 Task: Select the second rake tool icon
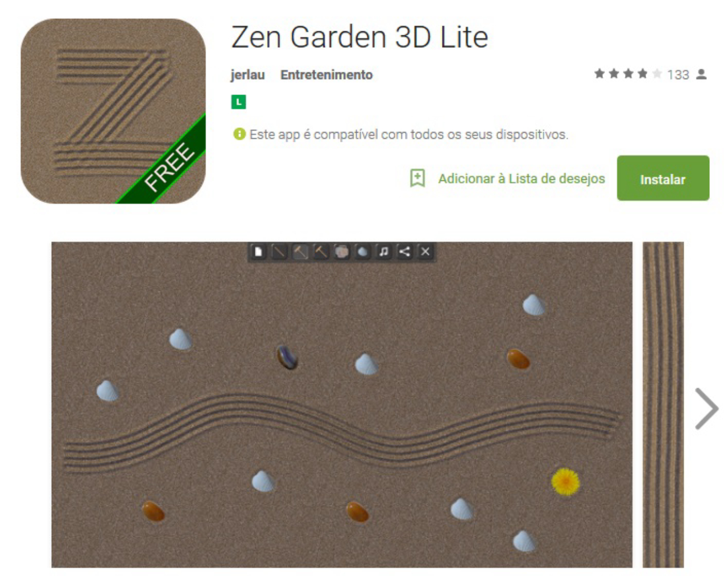tap(321, 252)
